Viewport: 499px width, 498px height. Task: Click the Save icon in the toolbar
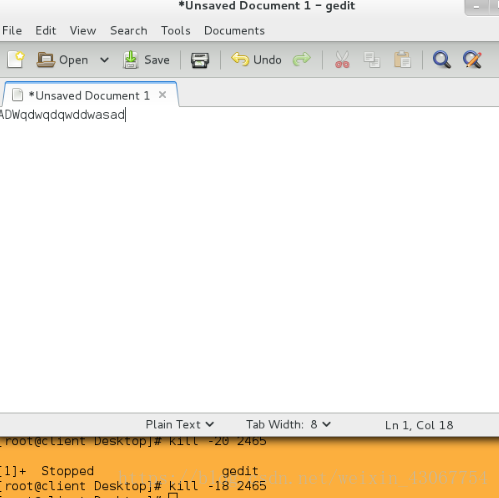[x=131, y=60]
